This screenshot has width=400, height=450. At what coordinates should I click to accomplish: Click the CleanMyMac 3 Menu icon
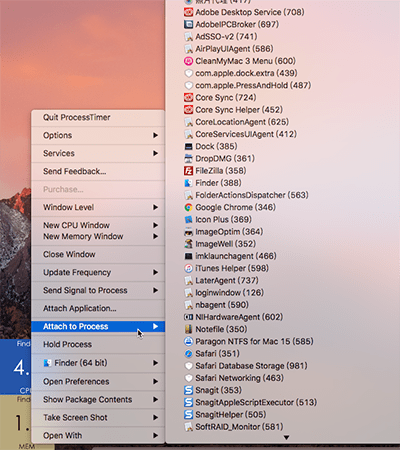click(x=188, y=61)
